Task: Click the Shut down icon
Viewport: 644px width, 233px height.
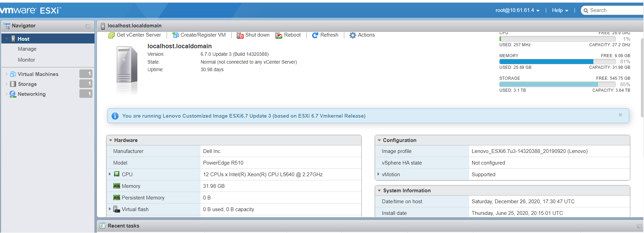Action: (x=240, y=35)
